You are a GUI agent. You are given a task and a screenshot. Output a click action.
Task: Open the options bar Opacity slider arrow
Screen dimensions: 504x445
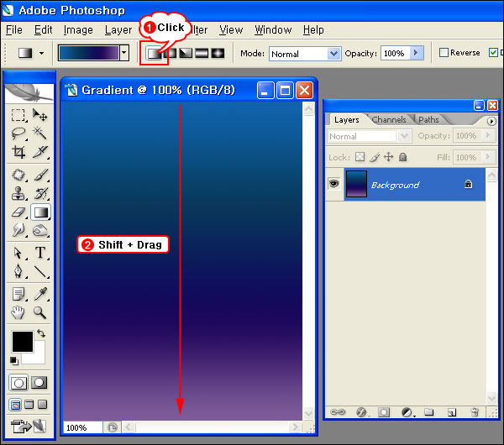click(417, 53)
